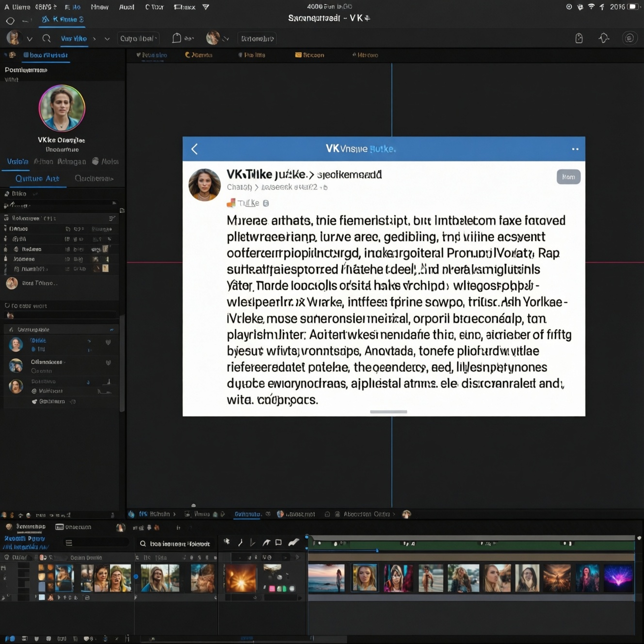Viewport: 644px width, 644px height.
Task: Pick the pink color swatch in the bottom panel
Action: 272,589
